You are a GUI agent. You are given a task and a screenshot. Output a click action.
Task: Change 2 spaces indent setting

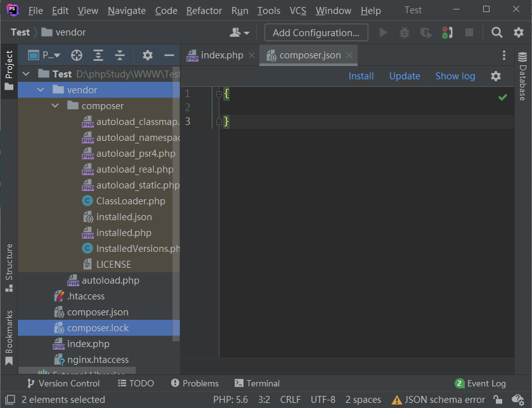point(363,400)
